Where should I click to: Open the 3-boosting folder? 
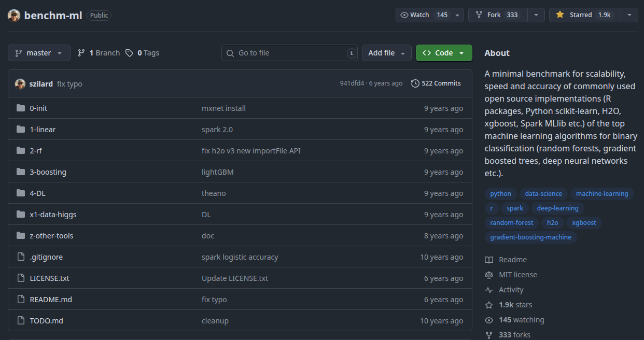(x=48, y=172)
